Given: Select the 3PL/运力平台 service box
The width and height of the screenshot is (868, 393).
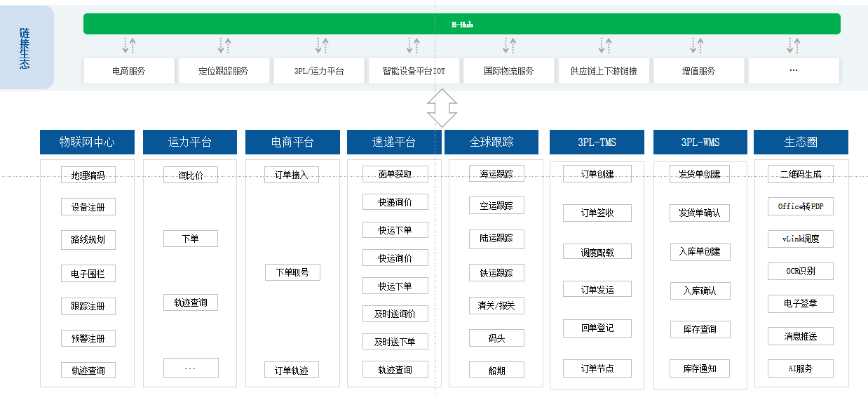Looking at the screenshot, I should [319, 71].
